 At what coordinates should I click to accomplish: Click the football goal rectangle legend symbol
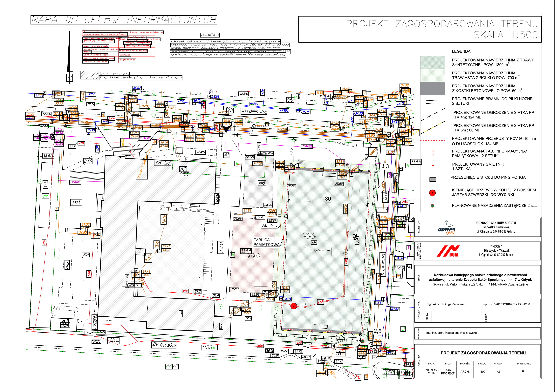[432, 102]
